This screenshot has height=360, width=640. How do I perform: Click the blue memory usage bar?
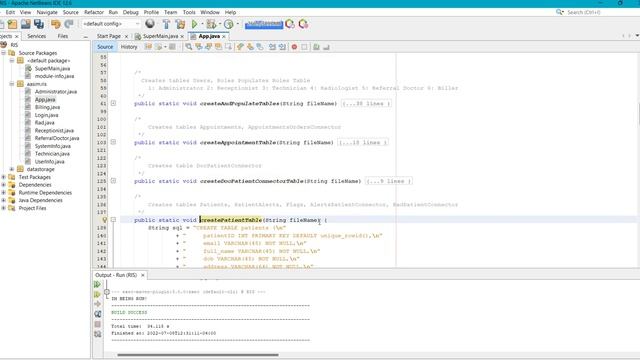coord(264,24)
